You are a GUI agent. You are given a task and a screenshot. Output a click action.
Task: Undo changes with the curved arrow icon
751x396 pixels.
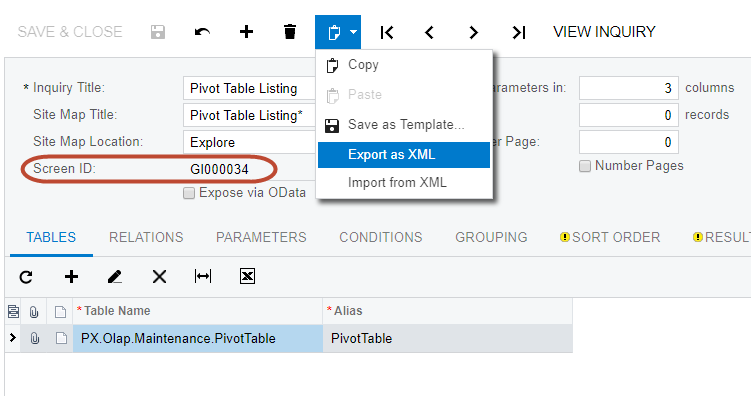[202, 32]
